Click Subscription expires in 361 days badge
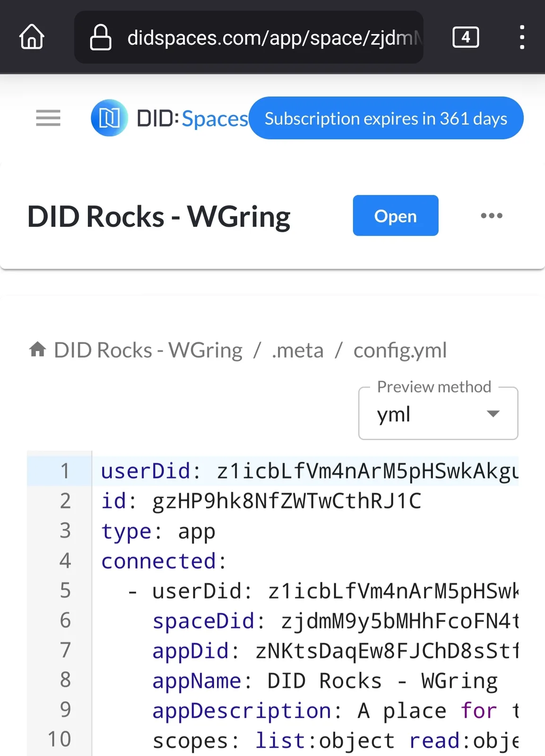The width and height of the screenshot is (545, 756). pos(386,118)
